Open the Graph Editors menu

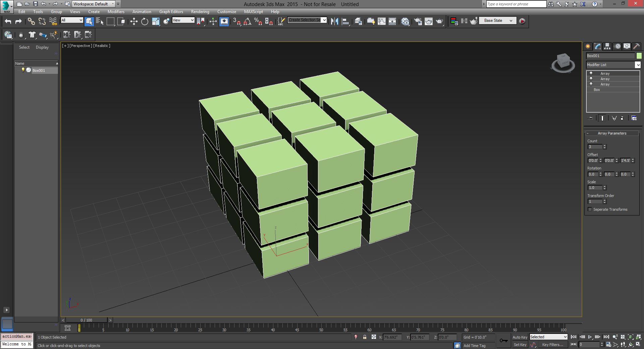point(171,12)
